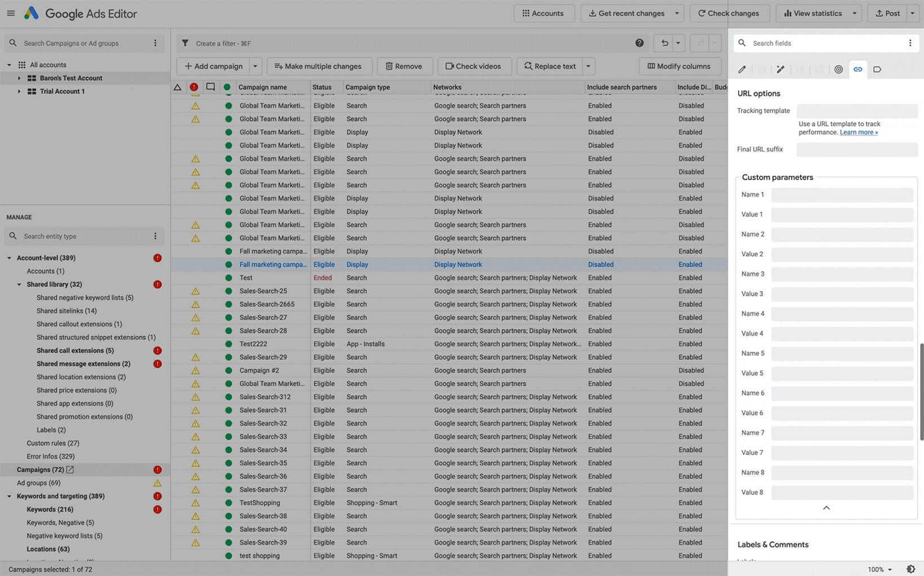Screen dimensions: 924x576
Task: Click Modify columns button
Action: point(680,66)
